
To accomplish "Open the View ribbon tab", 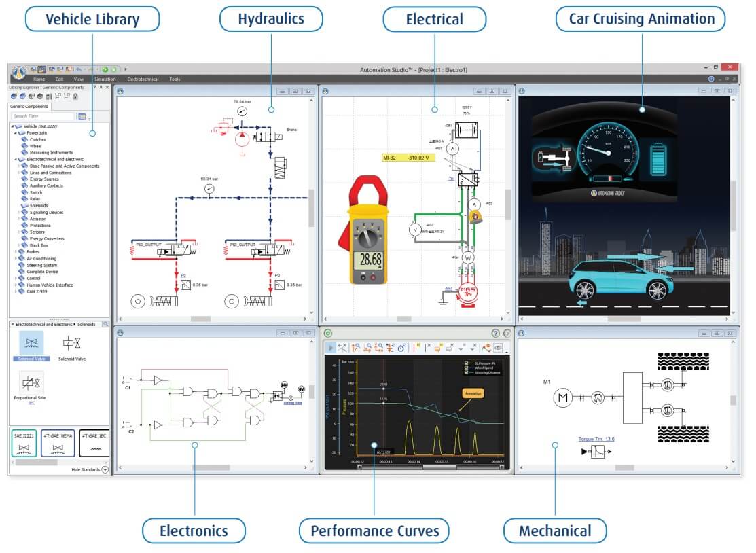I will 79,79.
